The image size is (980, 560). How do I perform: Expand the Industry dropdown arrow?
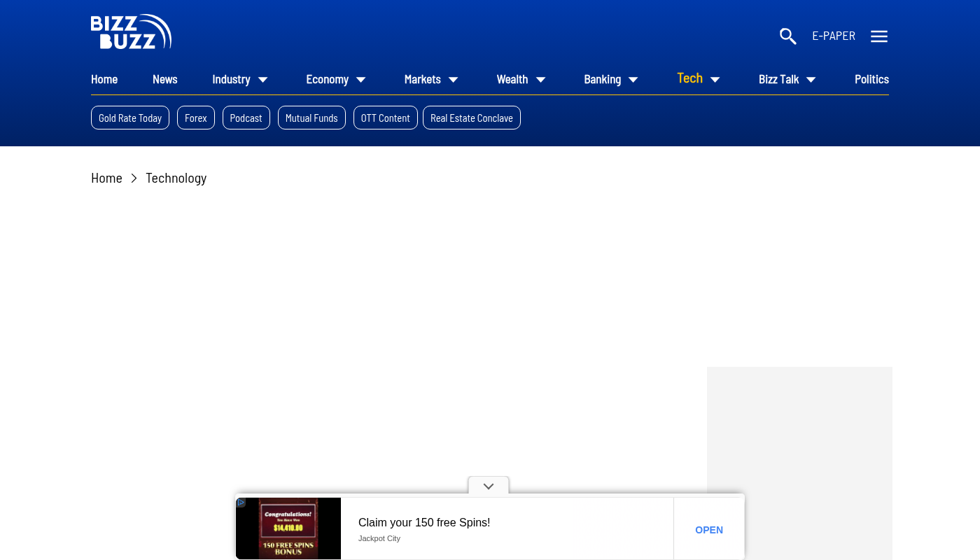pos(263,80)
